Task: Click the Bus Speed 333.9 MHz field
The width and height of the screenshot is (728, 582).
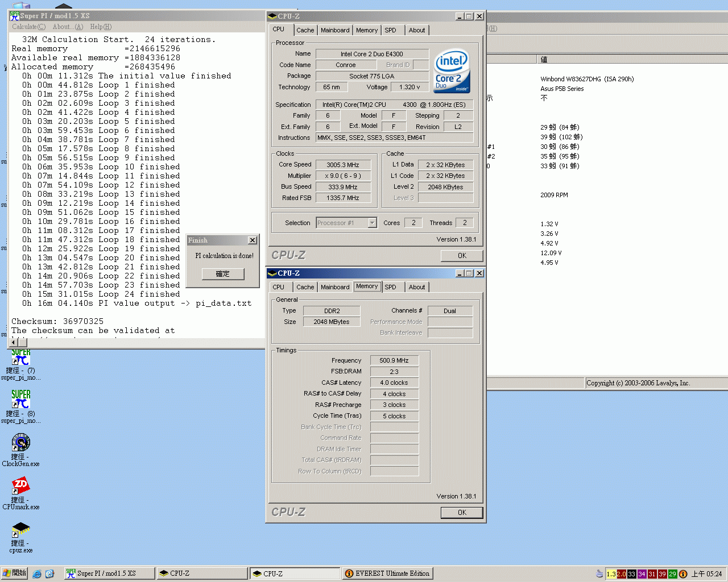Action: click(343, 187)
